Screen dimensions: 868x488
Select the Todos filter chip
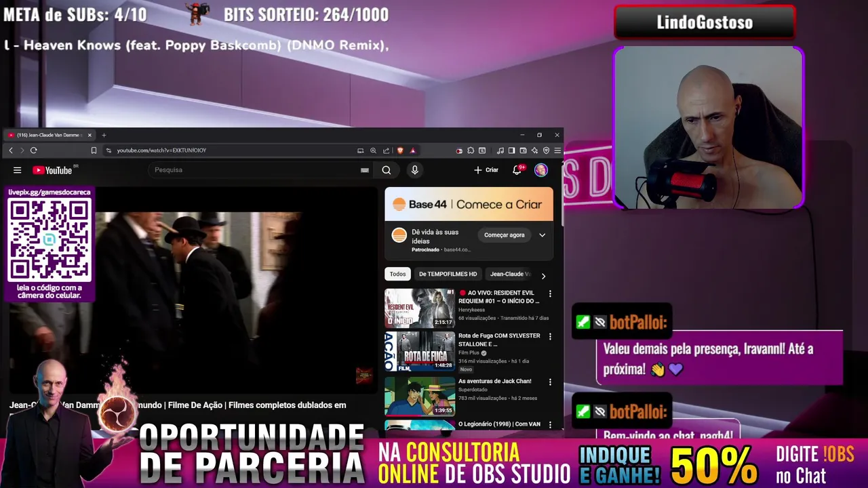click(x=398, y=274)
